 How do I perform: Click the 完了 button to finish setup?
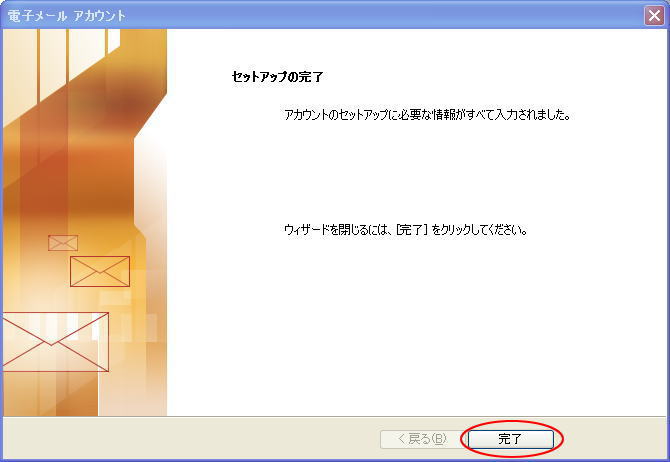[511, 439]
